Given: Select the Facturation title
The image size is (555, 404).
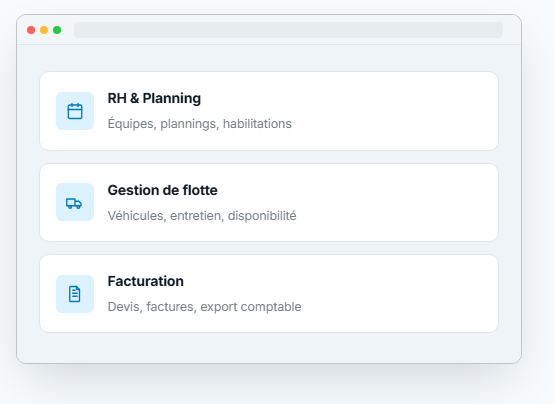Looking at the screenshot, I should tap(145, 281).
